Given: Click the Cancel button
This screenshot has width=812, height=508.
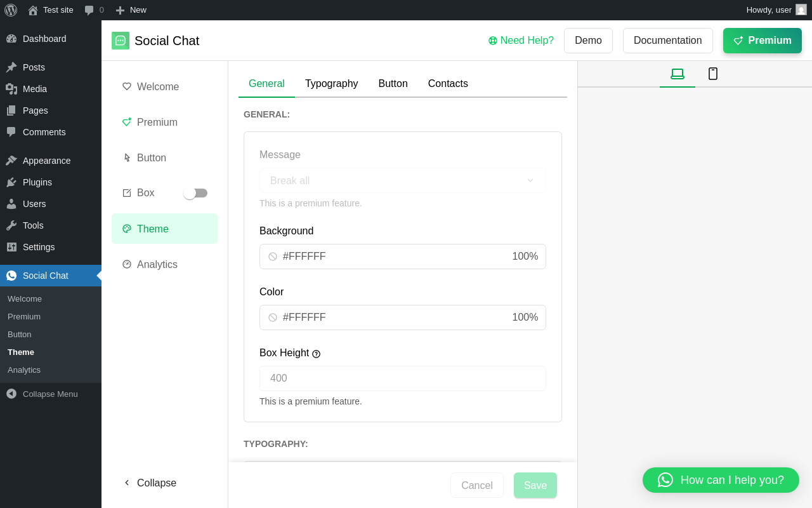Looking at the screenshot, I should (477, 485).
